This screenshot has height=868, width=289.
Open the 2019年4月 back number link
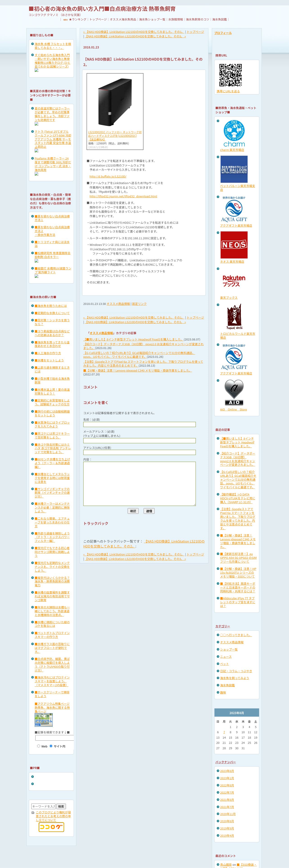click(x=227, y=835)
